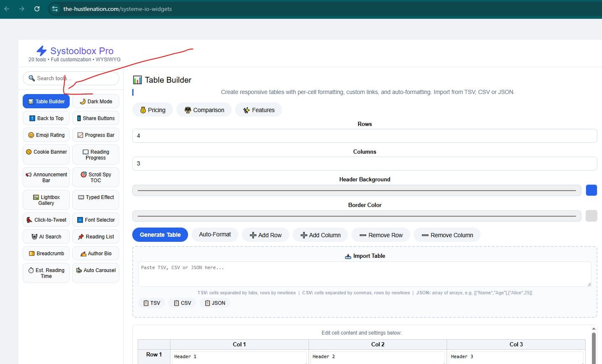The width and height of the screenshot is (602, 364).
Task: Click the browser address bar URL
Action: (x=118, y=9)
